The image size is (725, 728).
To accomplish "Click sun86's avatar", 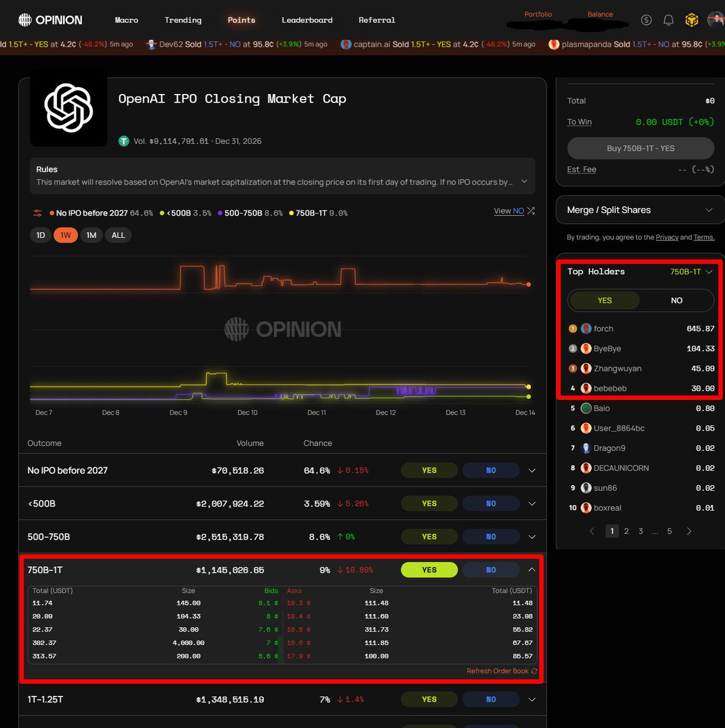I will (x=586, y=488).
